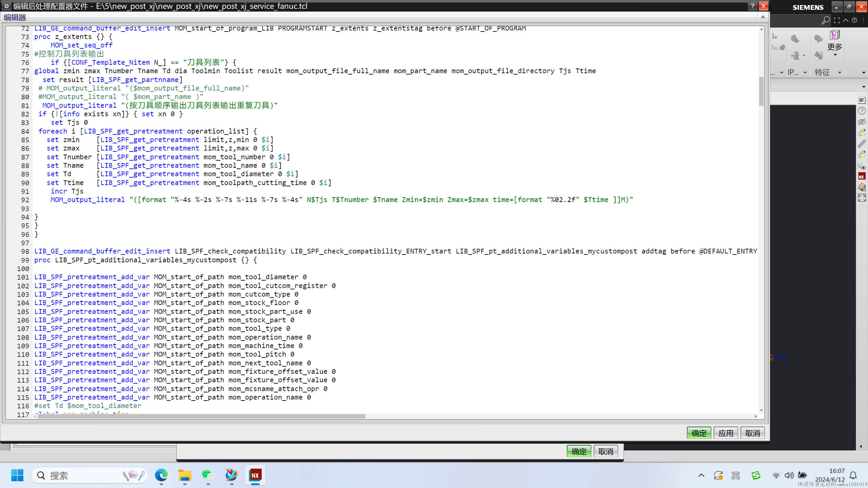Show hidden tray icons chevron
The image size is (868, 488).
701,475
